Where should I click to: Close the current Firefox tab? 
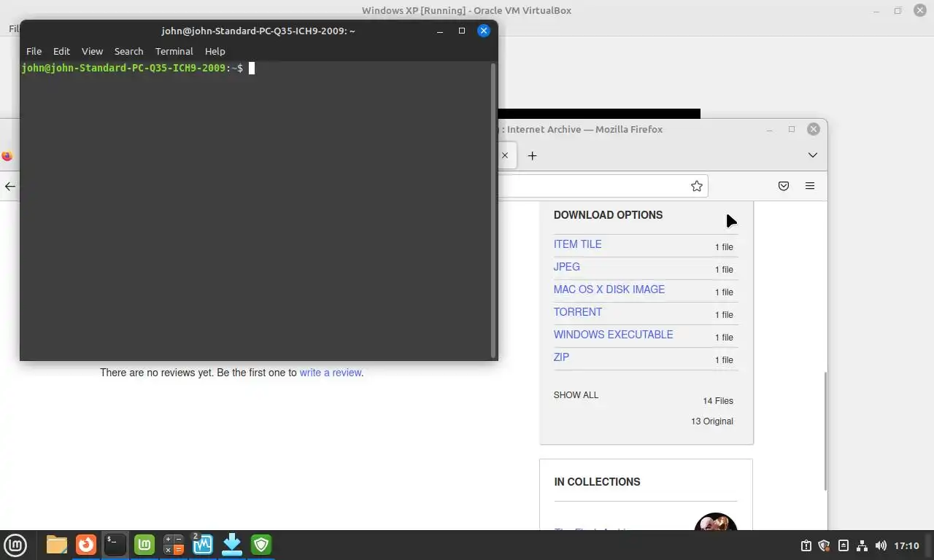pyautogui.click(x=504, y=155)
